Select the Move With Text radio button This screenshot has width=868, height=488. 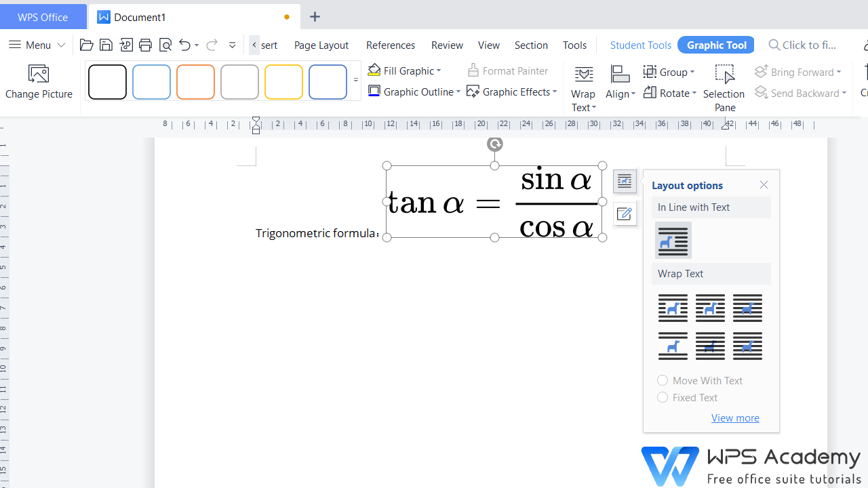[x=663, y=380]
